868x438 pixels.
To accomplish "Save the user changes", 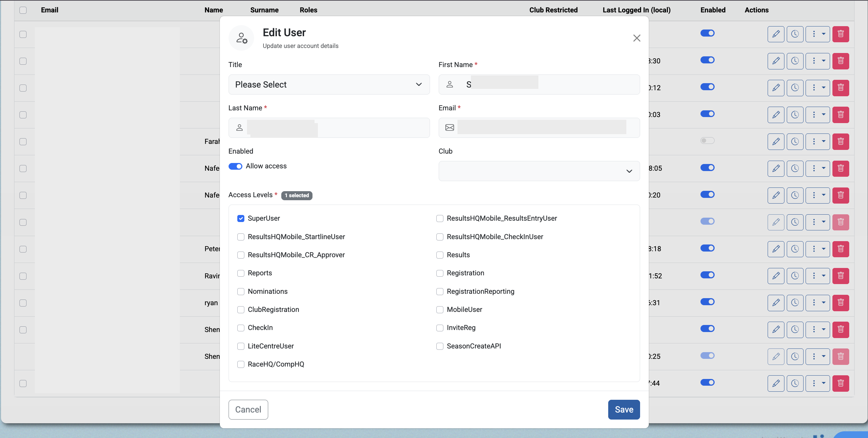I will (x=624, y=409).
